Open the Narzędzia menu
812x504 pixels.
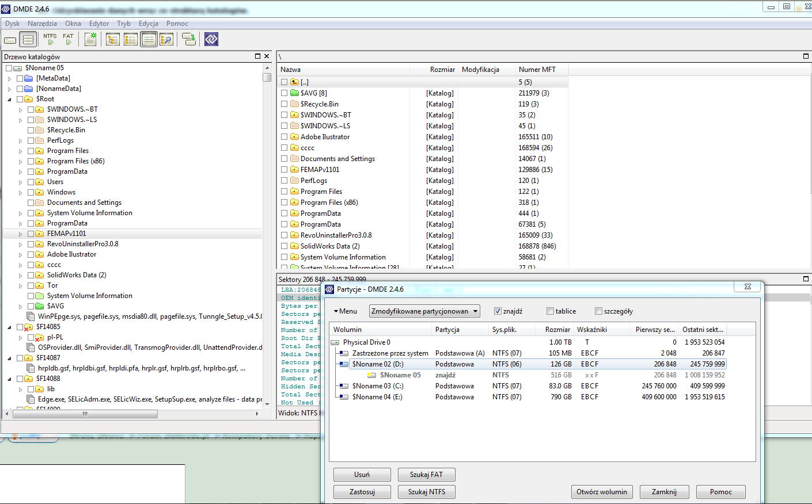pos(42,24)
